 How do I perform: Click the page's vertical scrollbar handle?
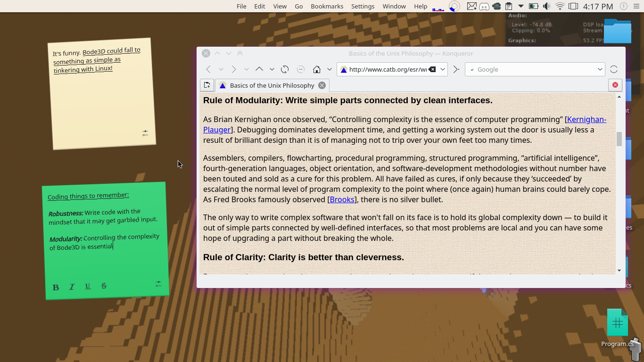coord(619,139)
